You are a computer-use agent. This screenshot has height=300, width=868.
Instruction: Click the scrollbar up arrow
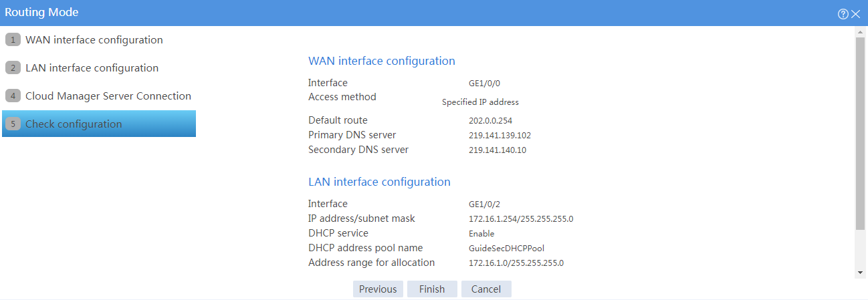coord(860,31)
